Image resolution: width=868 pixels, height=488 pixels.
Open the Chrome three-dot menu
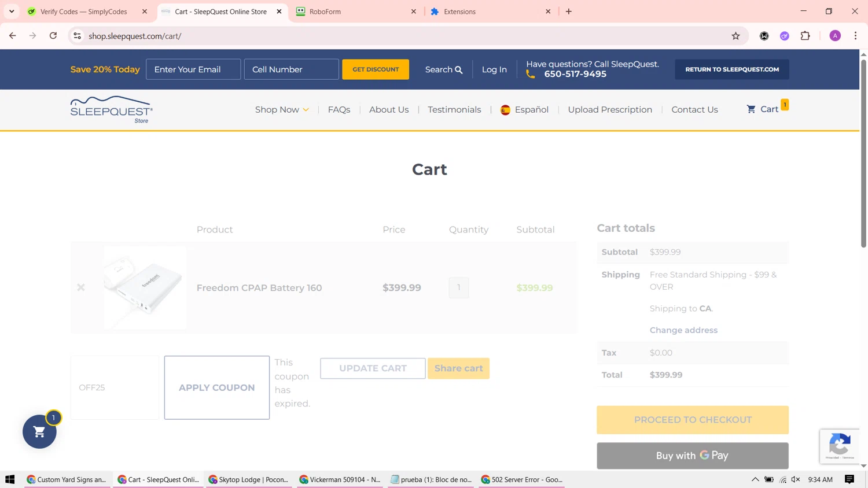click(855, 36)
